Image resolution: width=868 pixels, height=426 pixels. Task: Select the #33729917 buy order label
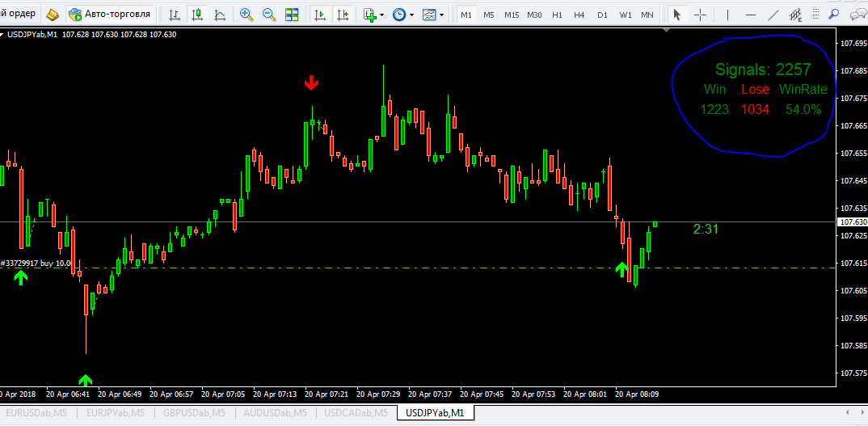[36, 264]
